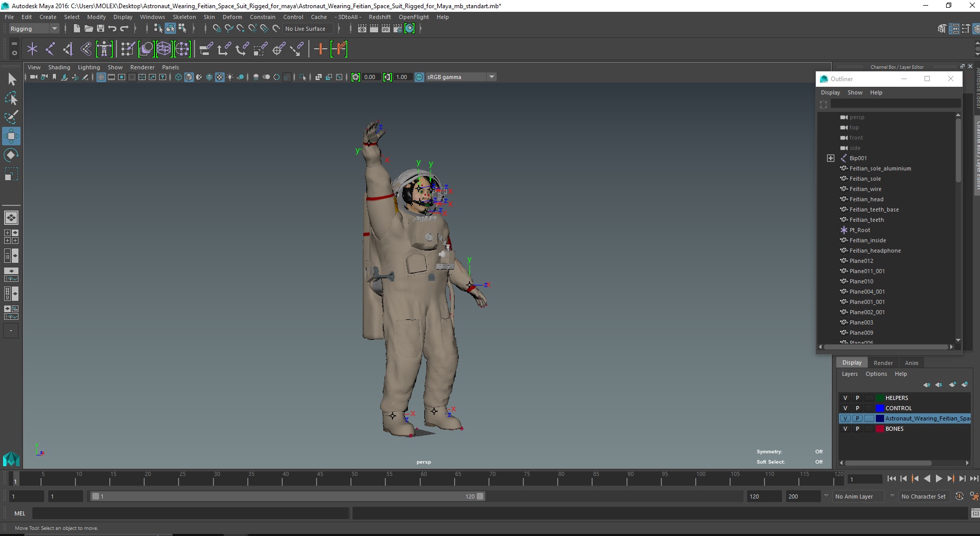Open the Skin menu
980x536 pixels.
coord(209,17)
